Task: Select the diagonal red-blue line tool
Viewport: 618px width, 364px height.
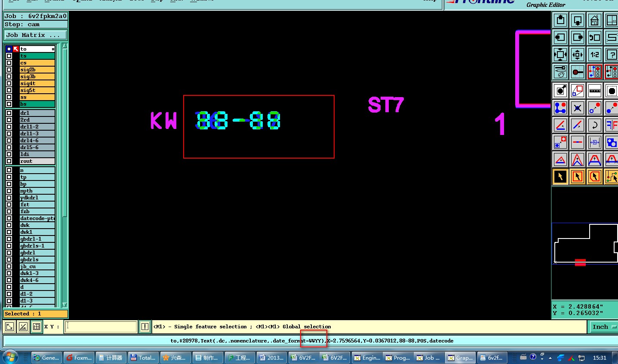Action: pyautogui.click(x=578, y=125)
